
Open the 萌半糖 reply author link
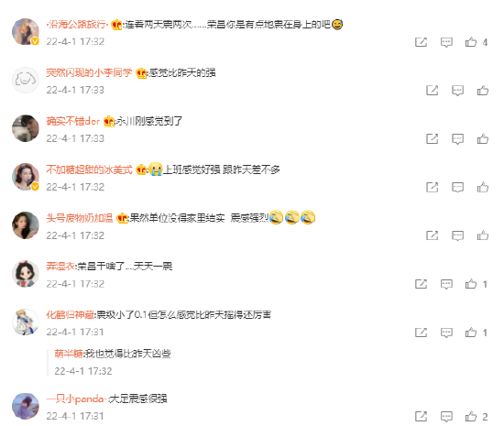69,354
